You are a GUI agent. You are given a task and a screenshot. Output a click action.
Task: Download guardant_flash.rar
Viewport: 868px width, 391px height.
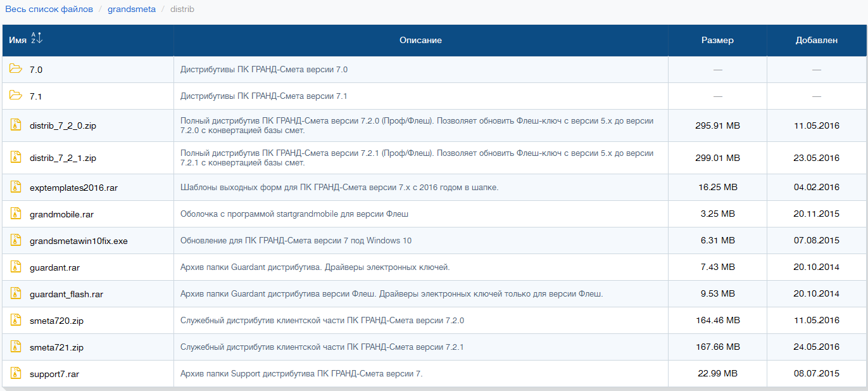click(66, 294)
